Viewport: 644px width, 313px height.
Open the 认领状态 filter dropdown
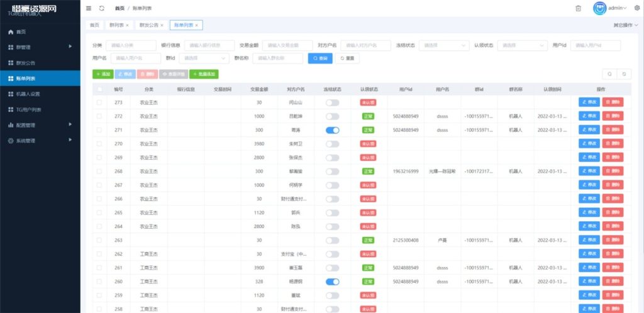523,45
